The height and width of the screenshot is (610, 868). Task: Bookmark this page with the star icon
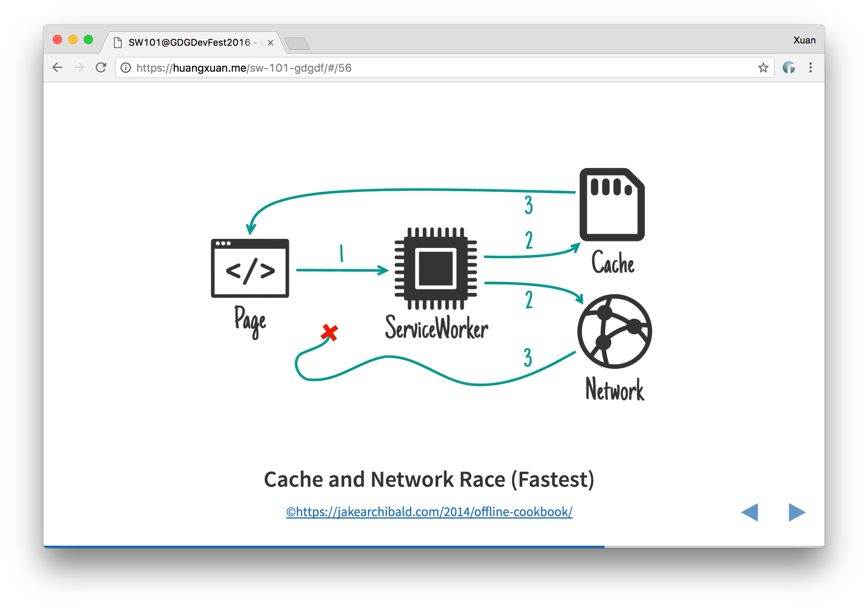[763, 68]
